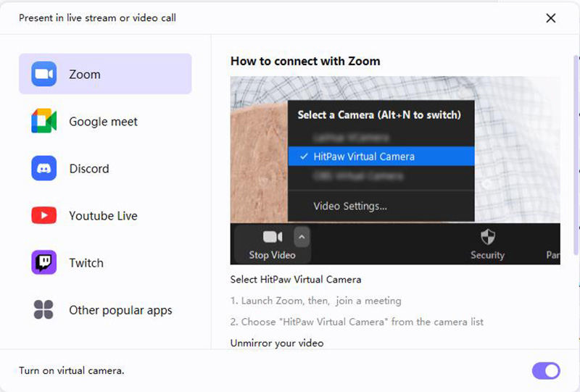Toggle the virtual camera switch off

pyautogui.click(x=546, y=370)
